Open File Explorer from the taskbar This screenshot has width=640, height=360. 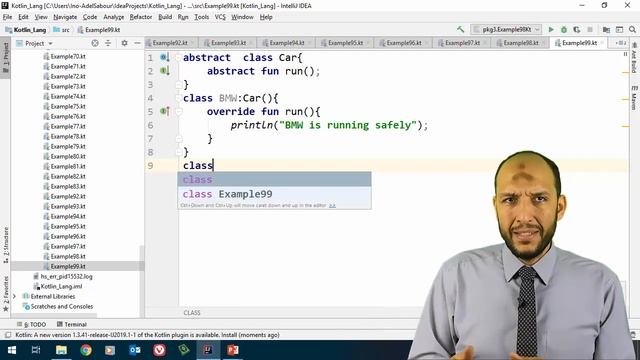point(61,350)
